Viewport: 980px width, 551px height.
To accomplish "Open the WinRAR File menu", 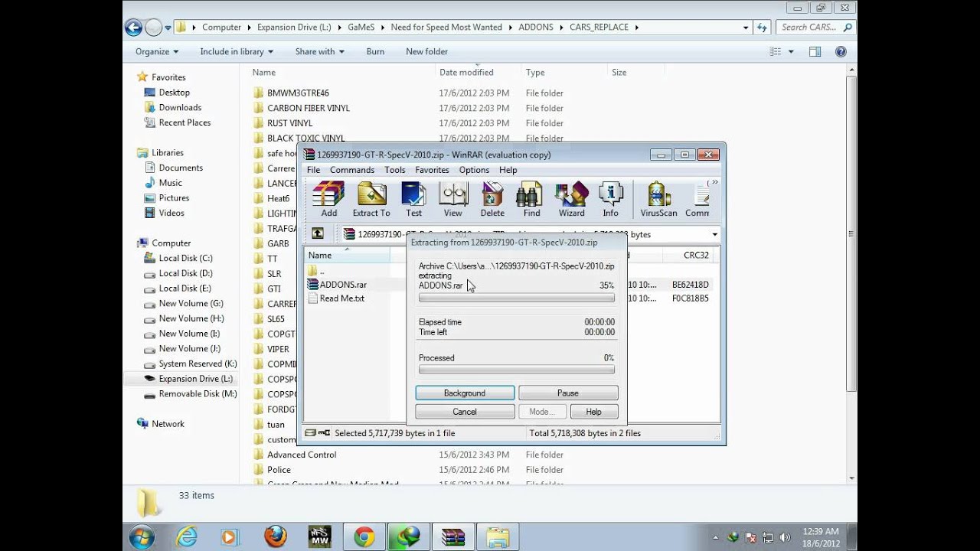I will pyautogui.click(x=313, y=170).
